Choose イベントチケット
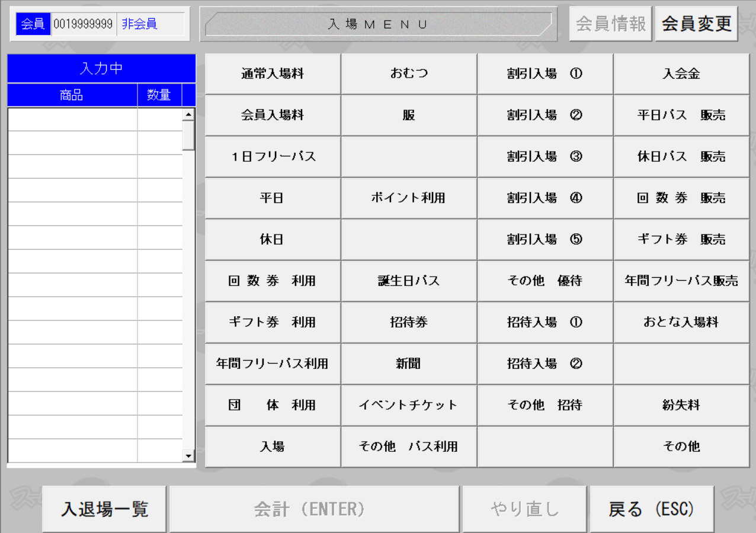Screen dimensions: 756x533 pyautogui.click(x=409, y=406)
